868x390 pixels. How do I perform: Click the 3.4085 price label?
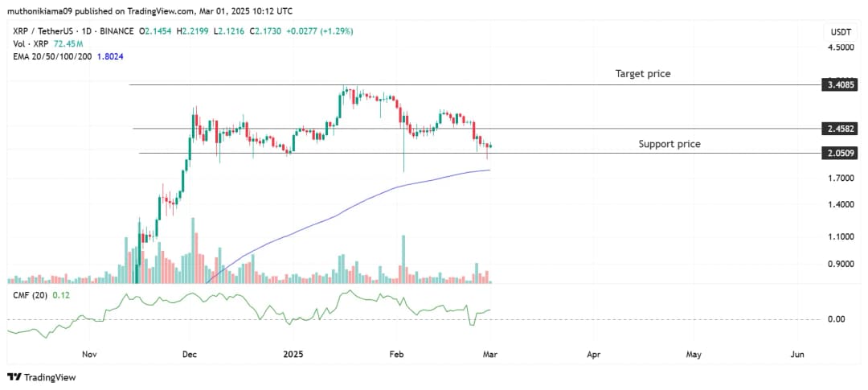[x=837, y=84]
